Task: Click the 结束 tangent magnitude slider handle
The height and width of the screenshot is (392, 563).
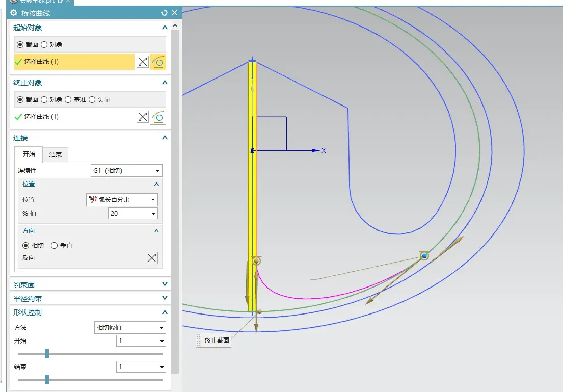Action: (47, 379)
